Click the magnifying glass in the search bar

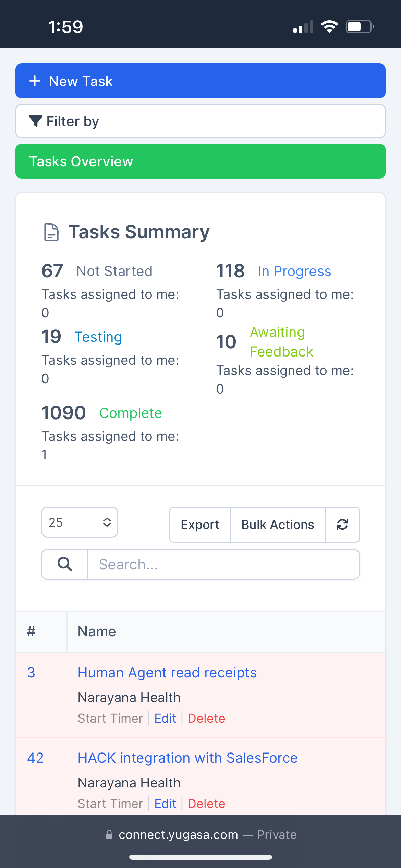click(x=65, y=564)
